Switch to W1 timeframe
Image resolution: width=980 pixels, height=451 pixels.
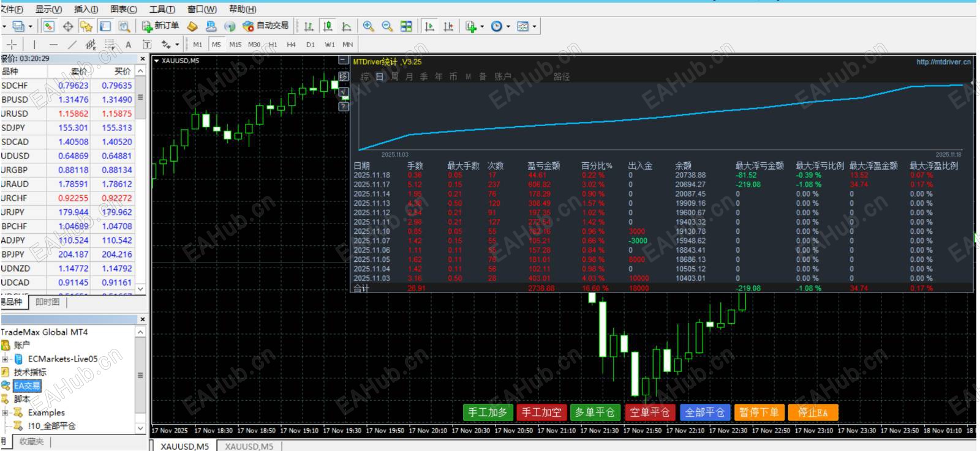[x=330, y=44]
